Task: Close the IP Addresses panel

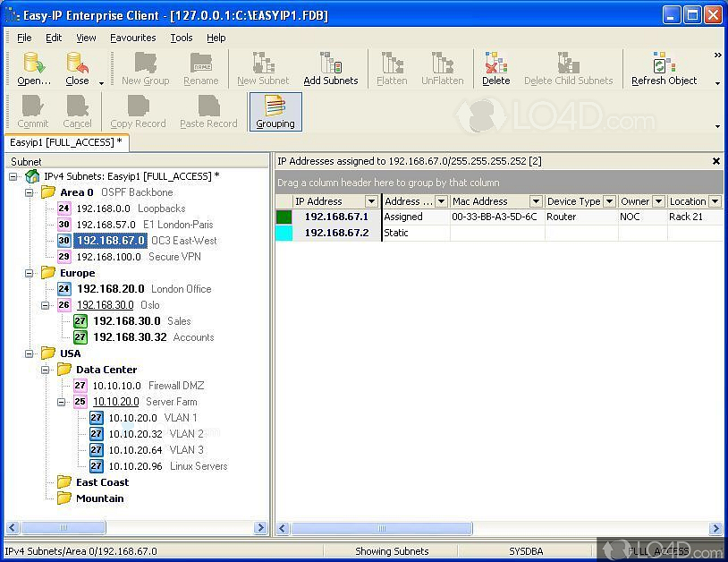Action: (x=715, y=161)
